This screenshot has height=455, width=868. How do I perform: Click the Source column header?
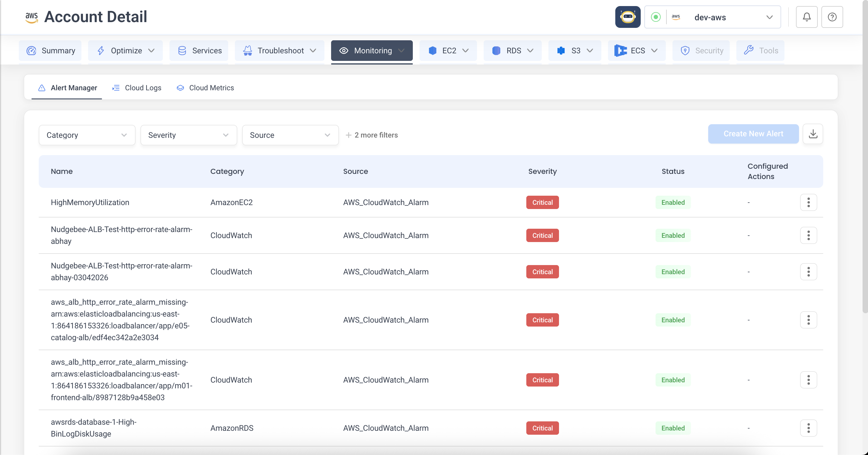pos(355,172)
